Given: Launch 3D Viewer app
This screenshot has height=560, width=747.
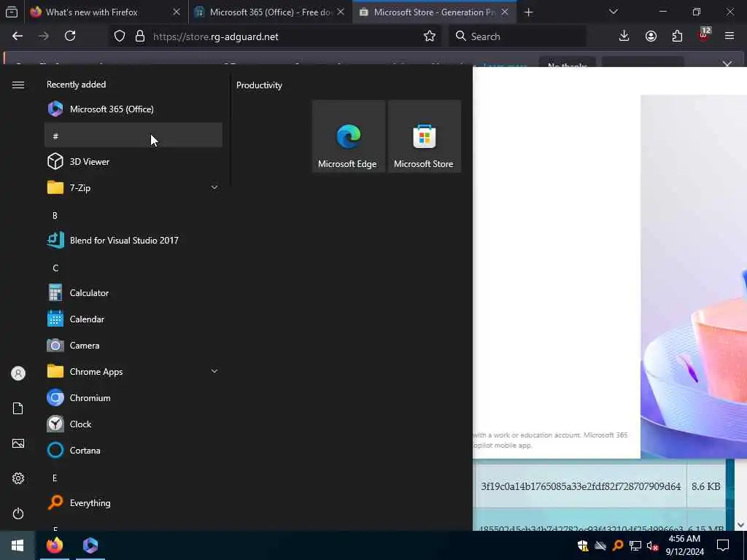Looking at the screenshot, I should click(x=133, y=161).
